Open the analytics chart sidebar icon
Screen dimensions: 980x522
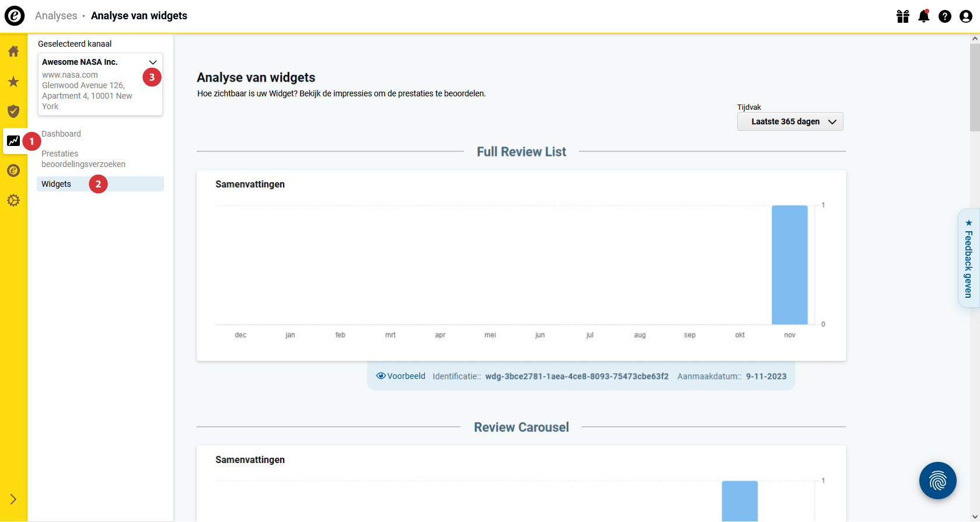click(x=13, y=141)
